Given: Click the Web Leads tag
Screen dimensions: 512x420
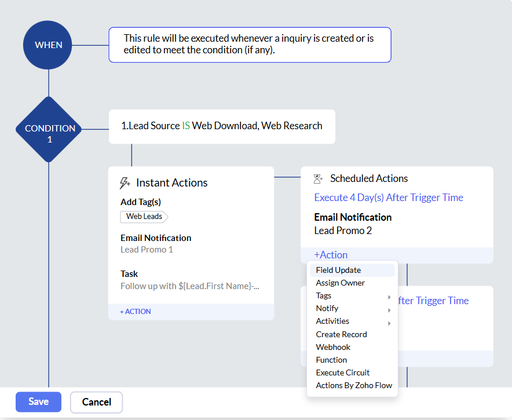Looking at the screenshot, I should pos(144,217).
